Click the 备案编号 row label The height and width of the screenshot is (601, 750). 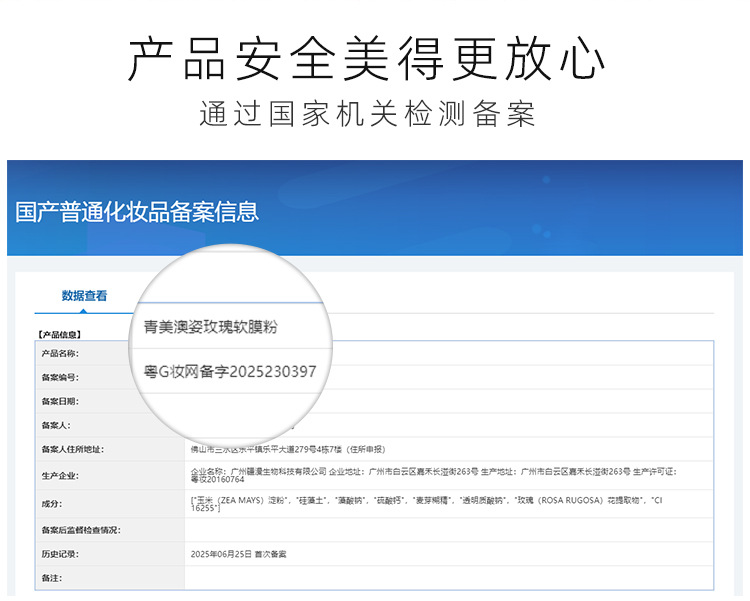tap(60, 378)
